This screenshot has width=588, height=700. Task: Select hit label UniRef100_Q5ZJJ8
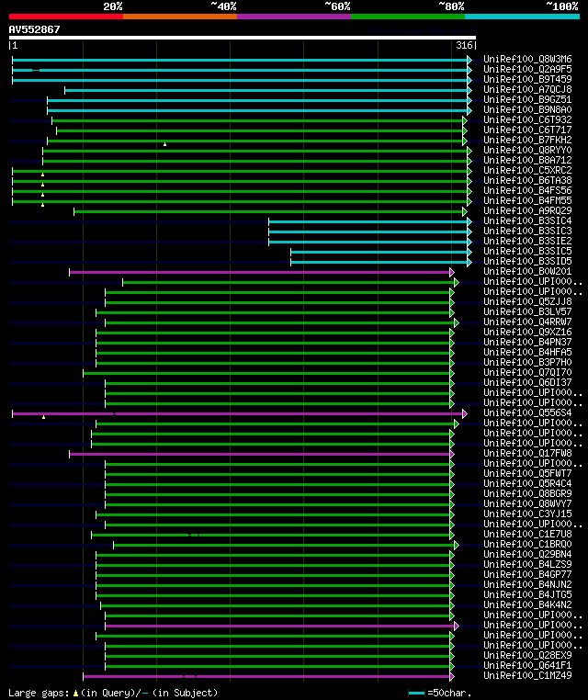point(527,301)
